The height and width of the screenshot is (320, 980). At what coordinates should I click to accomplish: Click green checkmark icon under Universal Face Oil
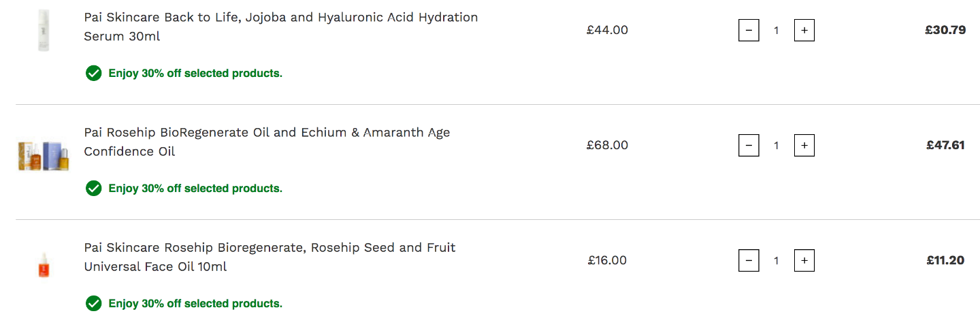[94, 303]
